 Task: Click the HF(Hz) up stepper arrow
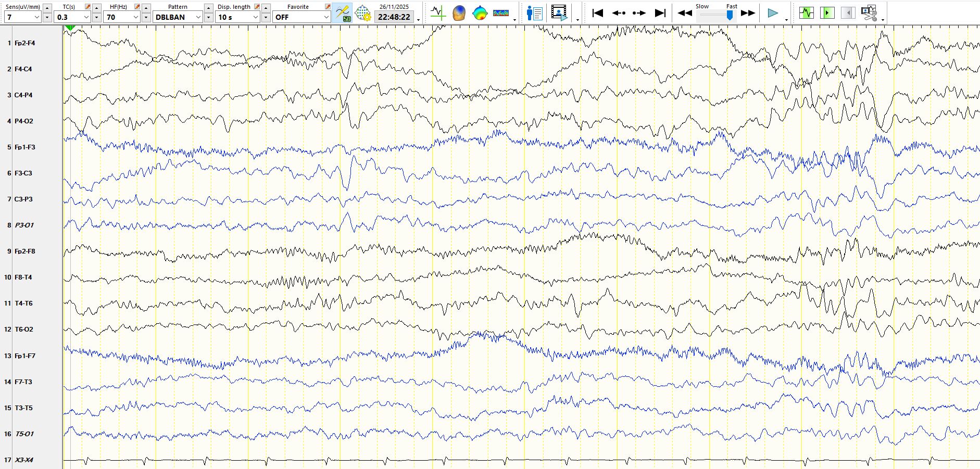(146, 8)
